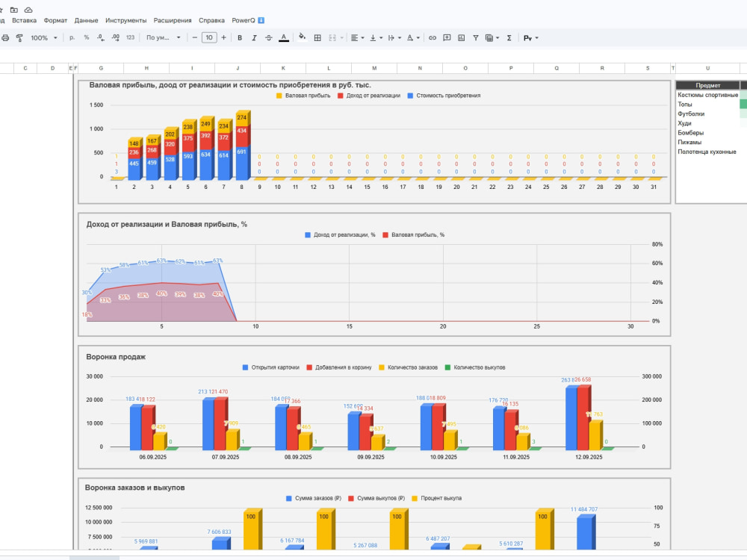Screen dimensions: 747x560
Task: Select the Полотенца кухонные cell
Action: tap(707, 152)
